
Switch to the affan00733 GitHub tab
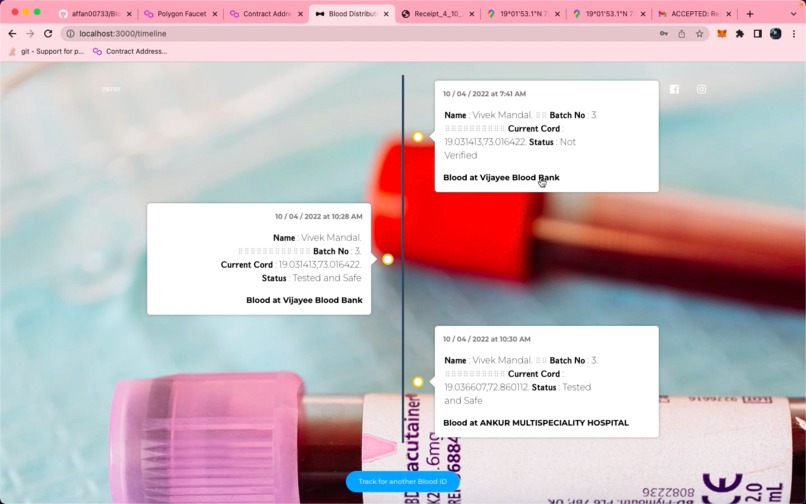tap(95, 14)
